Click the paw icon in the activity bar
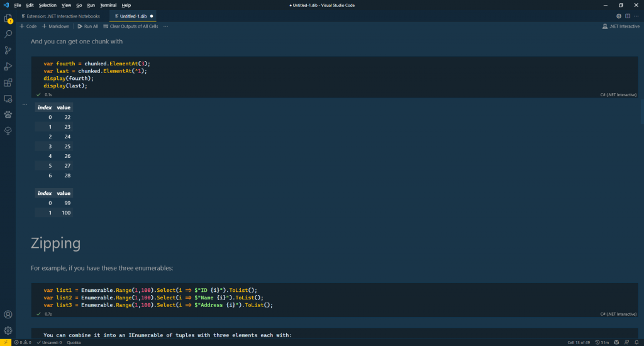The width and height of the screenshot is (644, 346). pos(8,114)
